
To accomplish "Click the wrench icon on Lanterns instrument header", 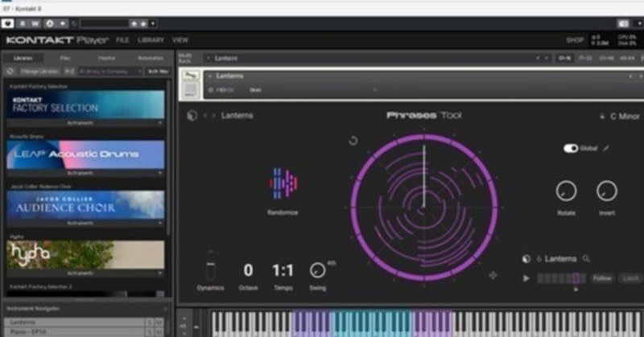I will click(190, 75).
